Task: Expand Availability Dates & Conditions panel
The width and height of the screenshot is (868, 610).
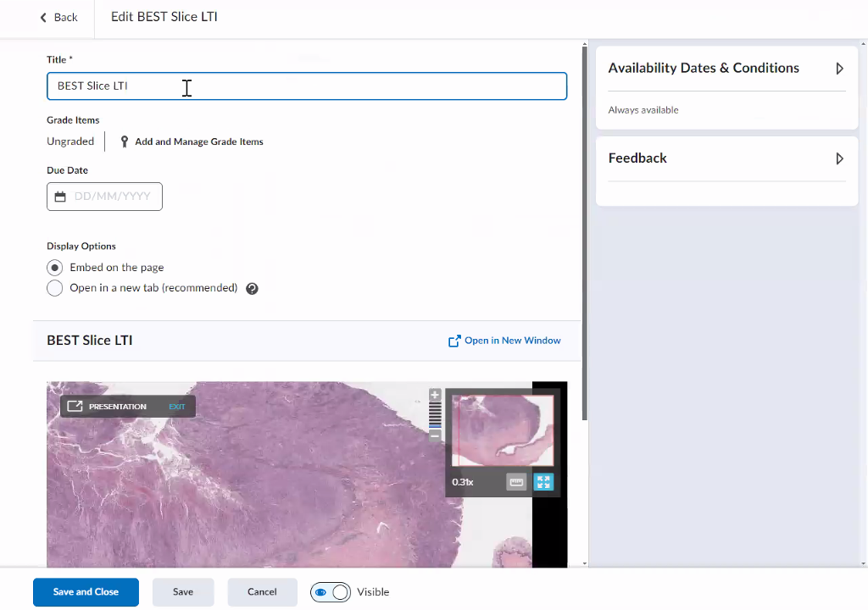Action: click(x=840, y=69)
